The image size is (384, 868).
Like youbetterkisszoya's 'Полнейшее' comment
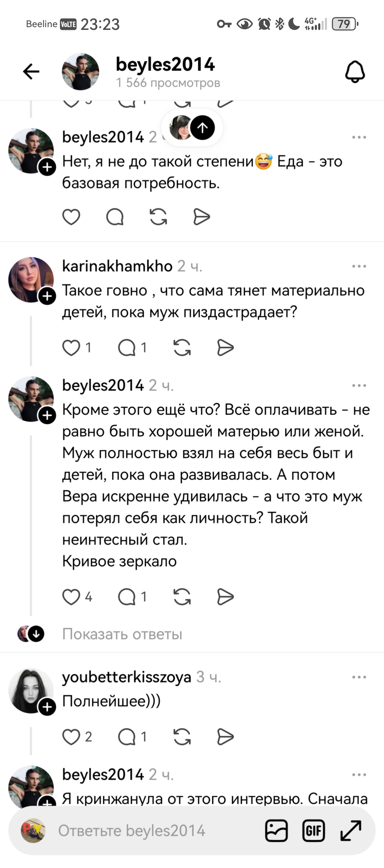tap(71, 736)
